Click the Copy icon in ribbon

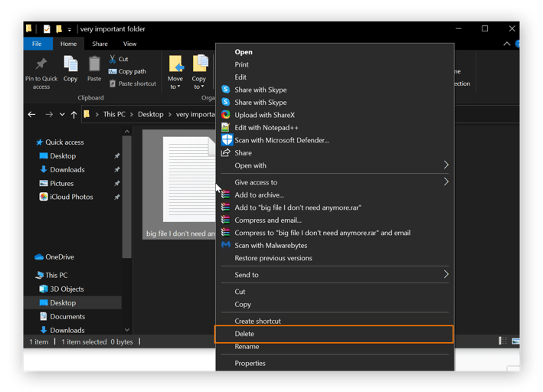click(x=70, y=66)
